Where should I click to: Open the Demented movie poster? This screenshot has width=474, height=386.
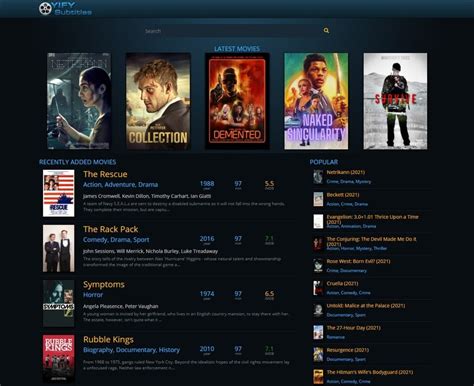pos(237,101)
